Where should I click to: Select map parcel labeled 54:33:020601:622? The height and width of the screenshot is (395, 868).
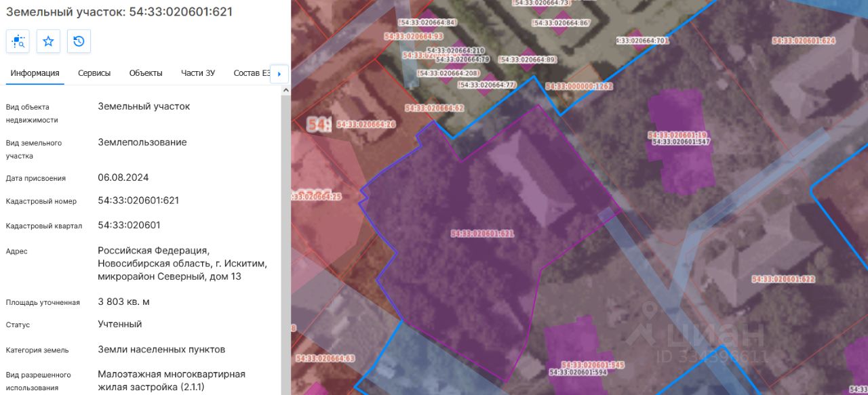point(783,279)
